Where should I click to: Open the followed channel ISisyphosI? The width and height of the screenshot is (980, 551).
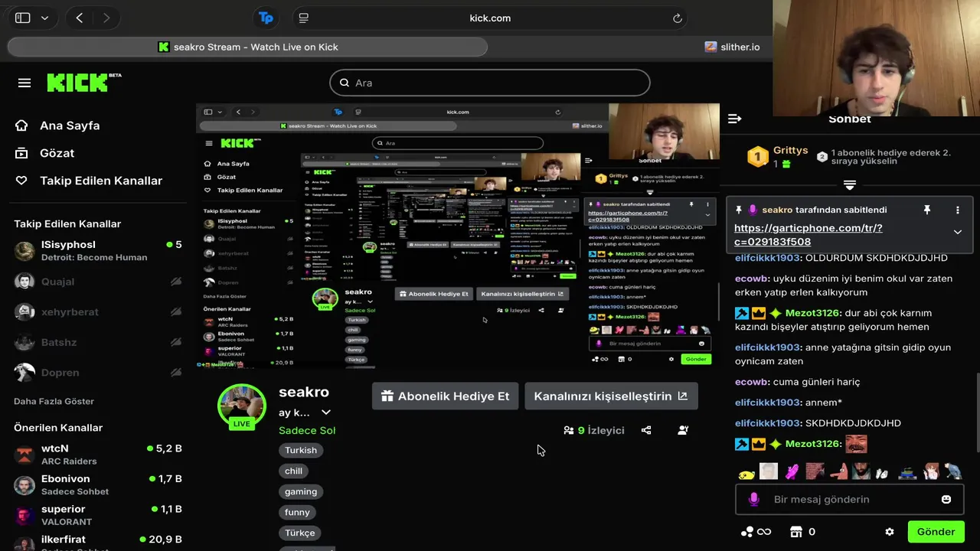[98, 250]
